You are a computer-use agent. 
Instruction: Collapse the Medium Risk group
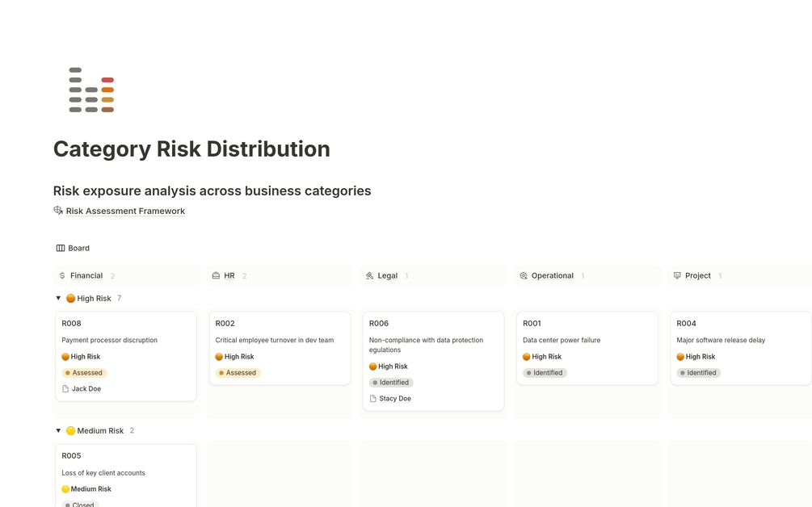[x=58, y=430]
